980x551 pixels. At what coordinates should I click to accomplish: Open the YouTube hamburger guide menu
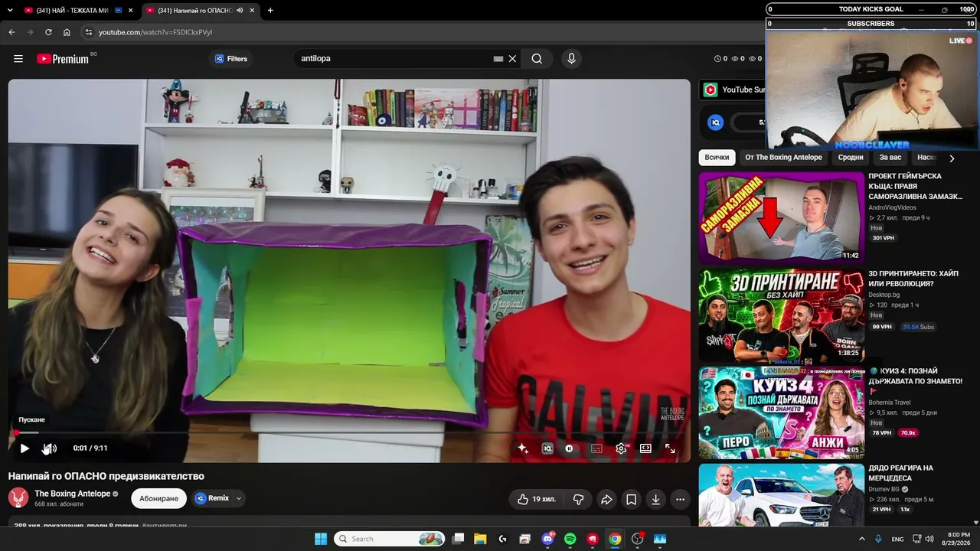point(18,59)
